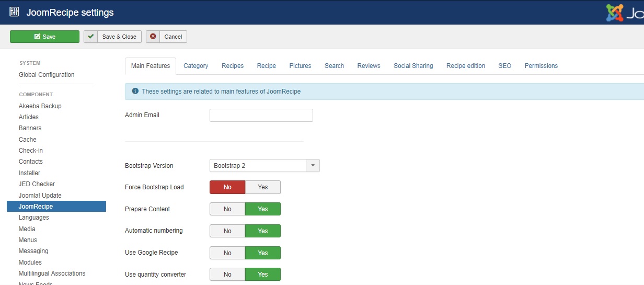Open the Permissions tab
Viewport: 644px width, 285px height.
pyautogui.click(x=541, y=66)
